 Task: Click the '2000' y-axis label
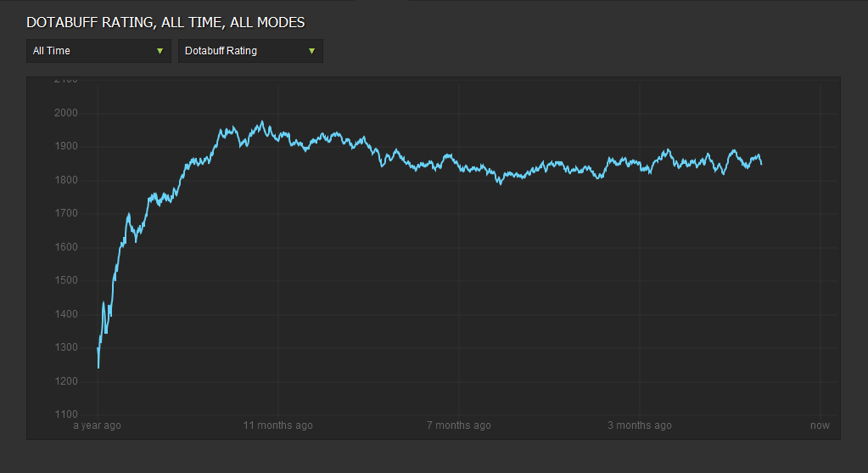66,113
